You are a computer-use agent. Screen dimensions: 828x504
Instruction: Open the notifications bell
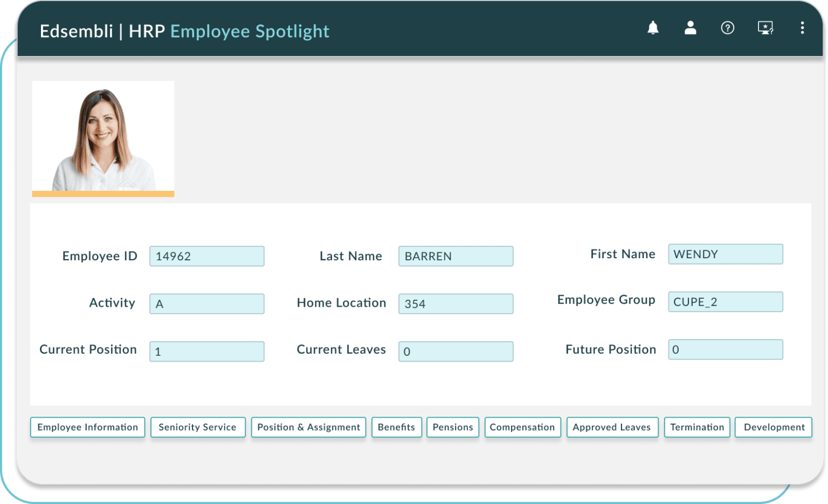(x=653, y=28)
